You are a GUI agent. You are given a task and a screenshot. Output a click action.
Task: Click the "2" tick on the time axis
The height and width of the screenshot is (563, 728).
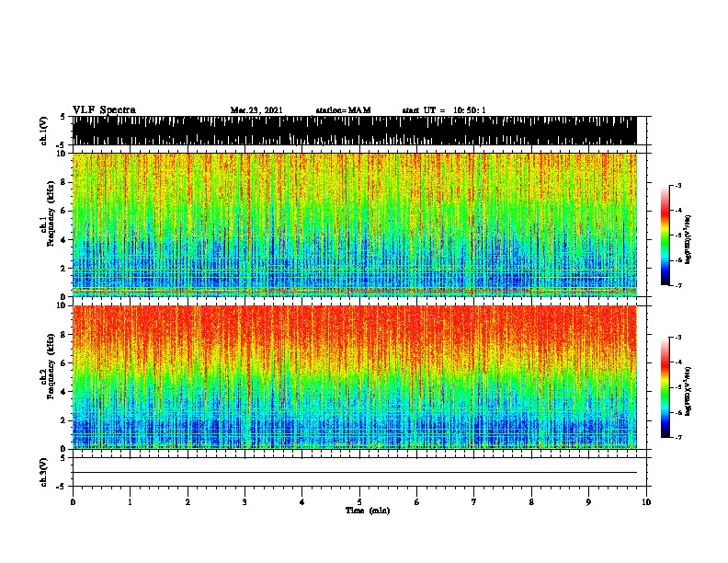click(x=188, y=502)
